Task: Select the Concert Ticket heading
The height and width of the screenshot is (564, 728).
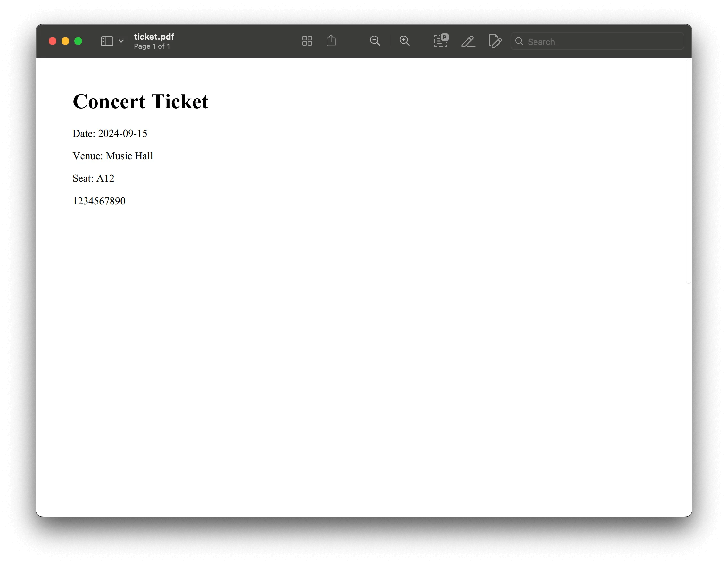Action: point(141,101)
